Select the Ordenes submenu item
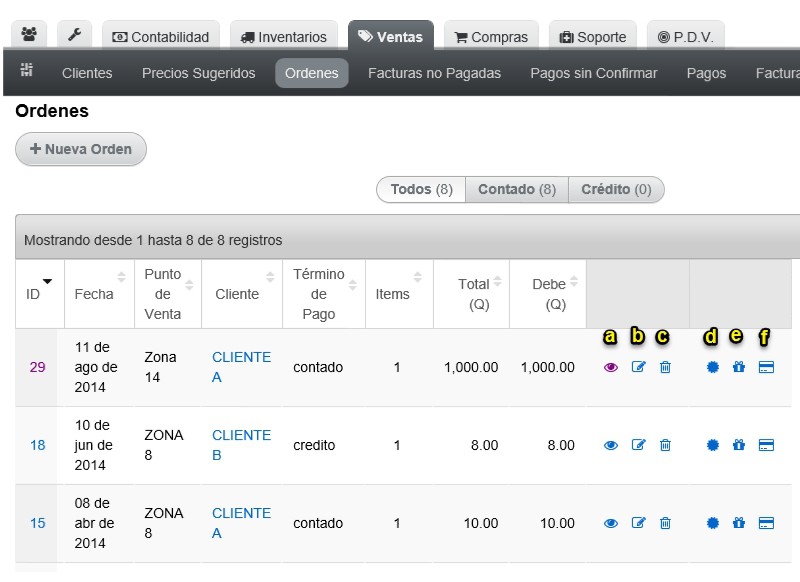The height and width of the screenshot is (582, 800). 312,73
